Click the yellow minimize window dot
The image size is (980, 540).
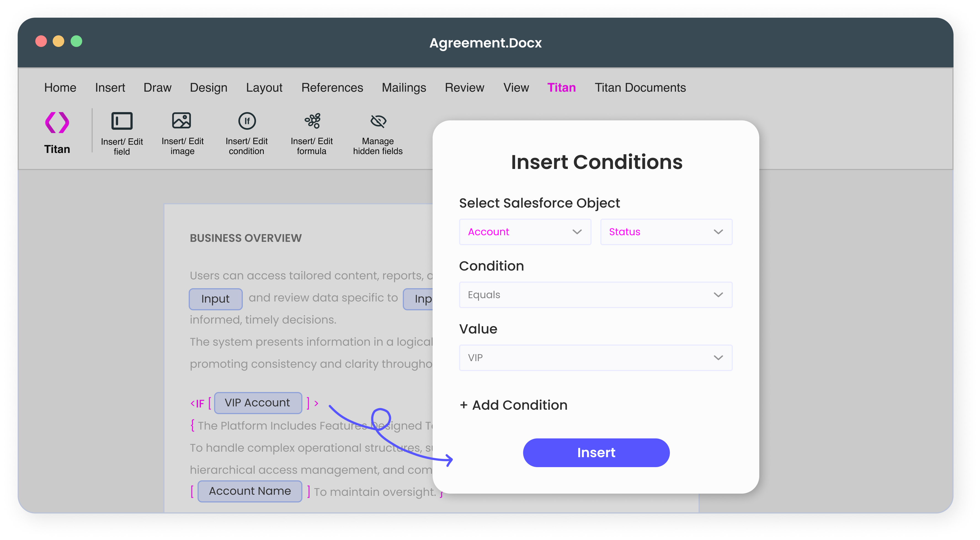(58, 41)
